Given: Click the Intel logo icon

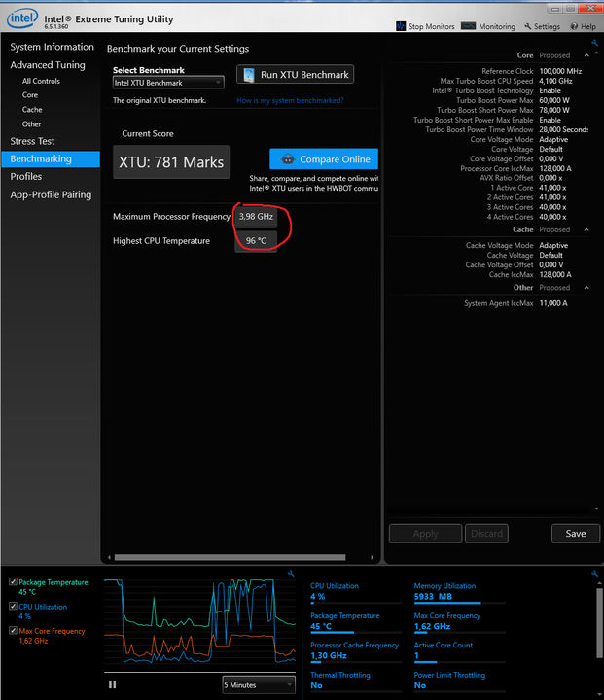Looking at the screenshot, I should point(22,18).
